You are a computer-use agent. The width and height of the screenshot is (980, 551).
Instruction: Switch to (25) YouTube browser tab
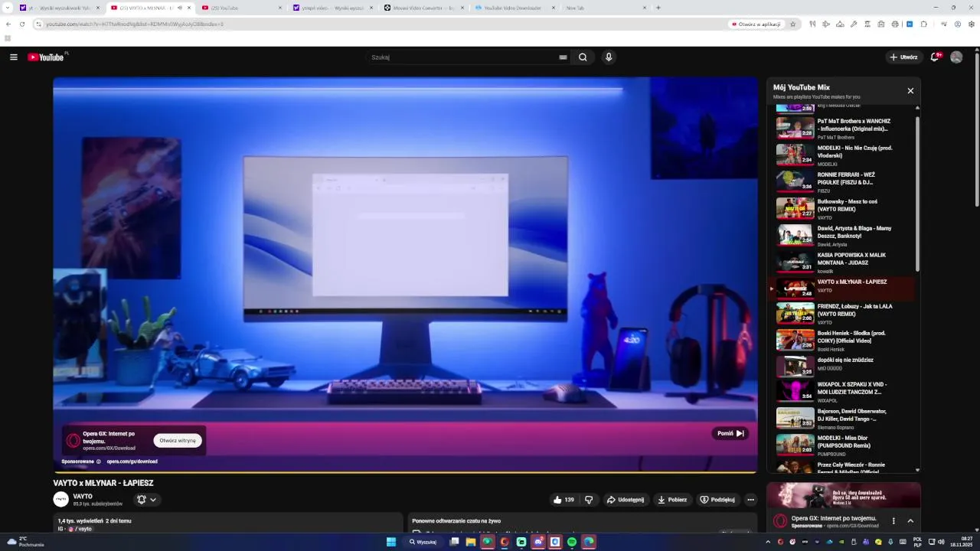click(241, 8)
